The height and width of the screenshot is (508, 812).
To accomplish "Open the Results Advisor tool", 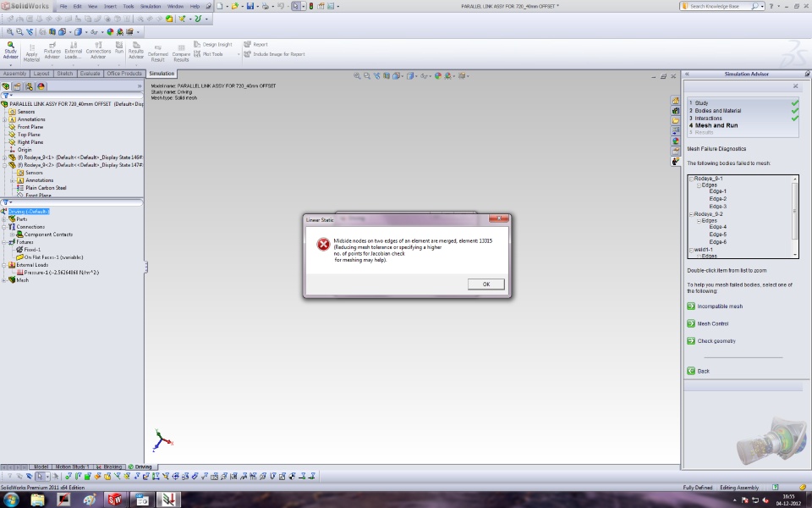I will point(135,50).
